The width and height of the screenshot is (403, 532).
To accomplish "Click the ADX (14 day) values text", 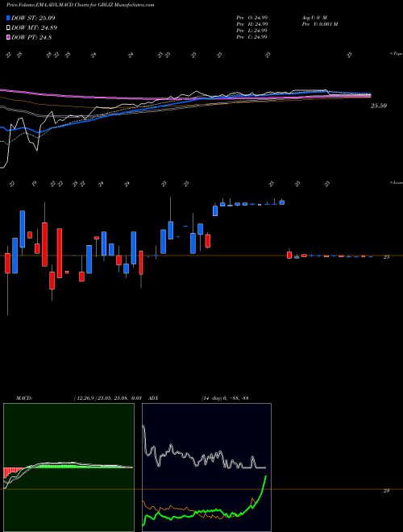I will pos(225,397).
